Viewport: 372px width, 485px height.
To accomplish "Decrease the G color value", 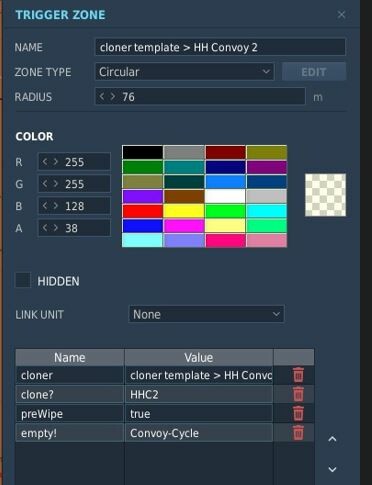I will pos(45,184).
